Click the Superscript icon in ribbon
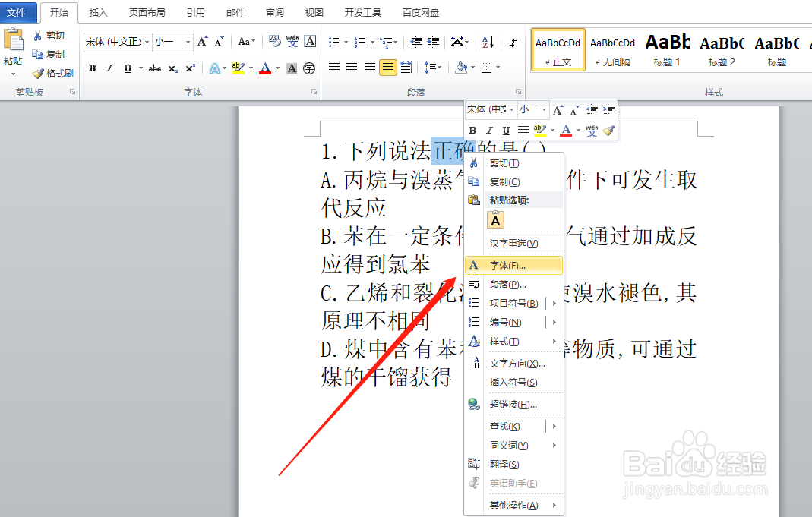The image size is (812, 517). [190, 68]
